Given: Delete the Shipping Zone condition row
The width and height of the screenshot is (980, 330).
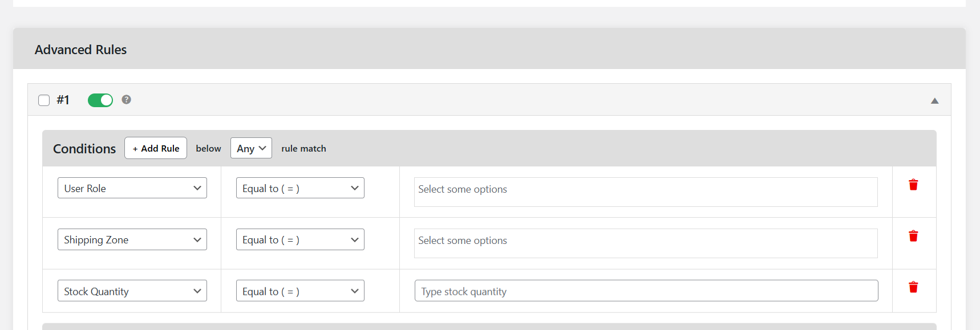Looking at the screenshot, I should tap(913, 236).
